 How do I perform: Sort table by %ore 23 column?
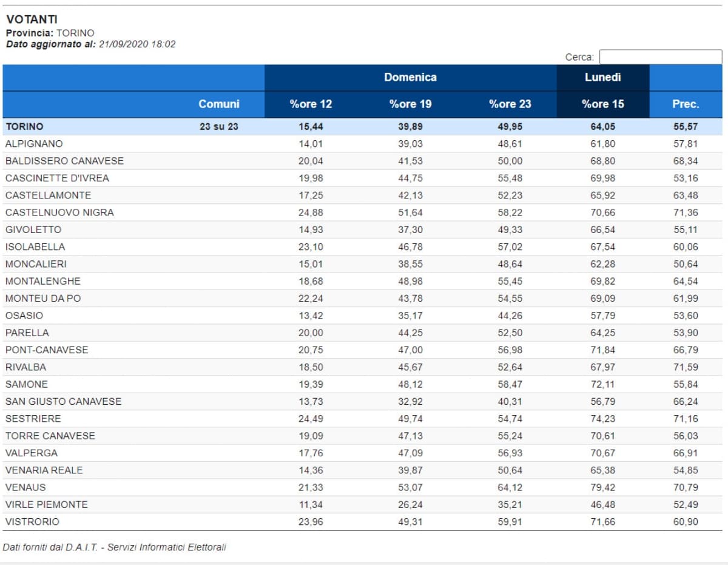[x=510, y=104]
